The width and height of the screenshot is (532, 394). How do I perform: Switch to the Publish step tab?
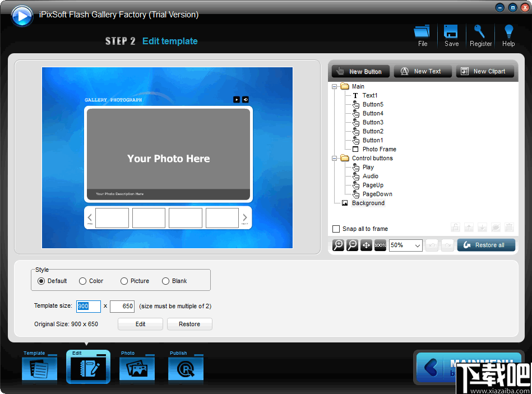coord(186,367)
